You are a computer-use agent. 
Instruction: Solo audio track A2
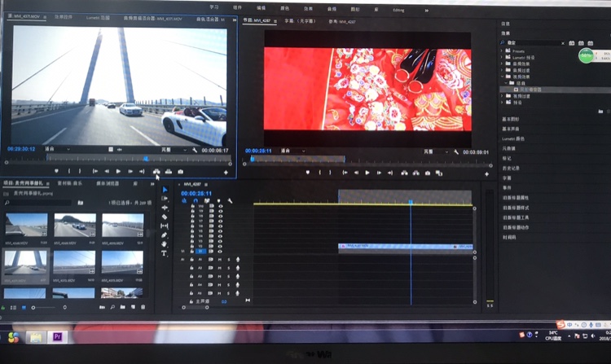(x=229, y=268)
